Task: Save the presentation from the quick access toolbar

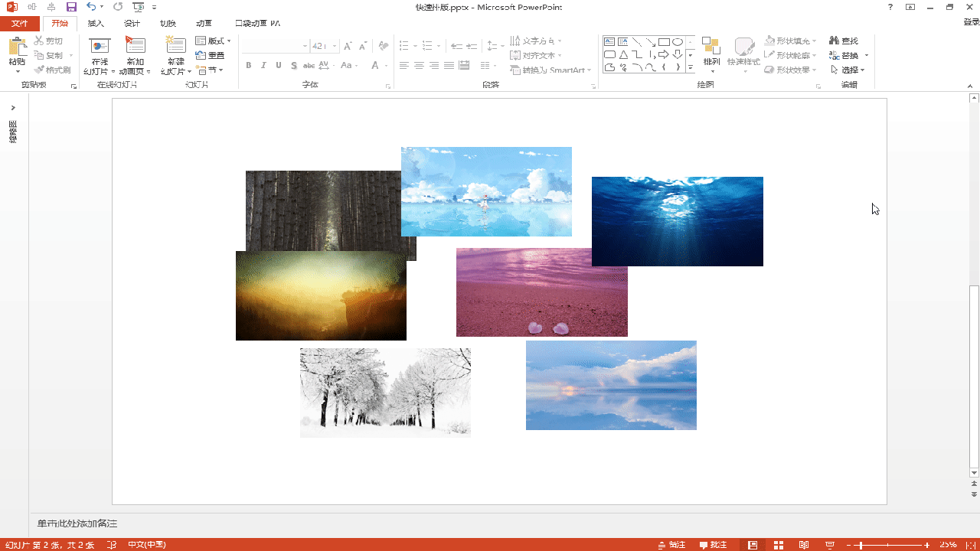Action: [x=71, y=7]
